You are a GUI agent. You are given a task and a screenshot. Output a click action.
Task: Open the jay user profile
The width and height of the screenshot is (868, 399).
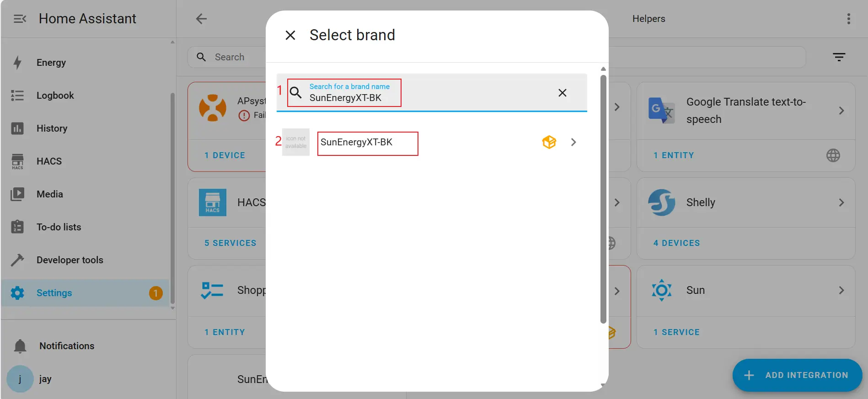45,379
